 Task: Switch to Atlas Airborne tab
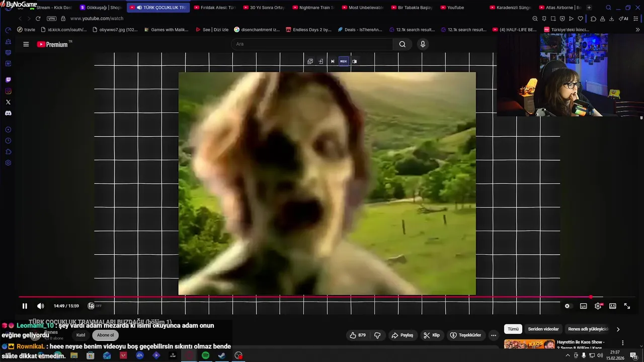(560, 8)
